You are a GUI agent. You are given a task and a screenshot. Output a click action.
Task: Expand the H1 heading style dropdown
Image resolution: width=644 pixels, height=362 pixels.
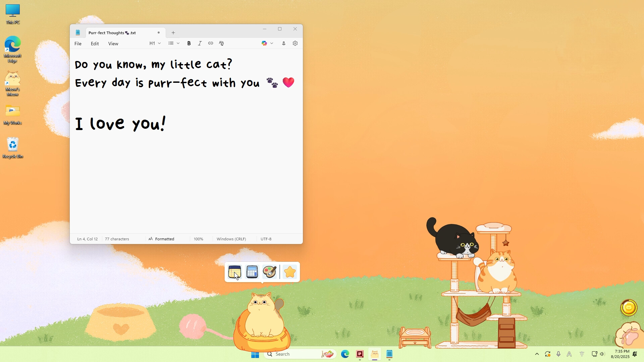[x=159, y=43]
